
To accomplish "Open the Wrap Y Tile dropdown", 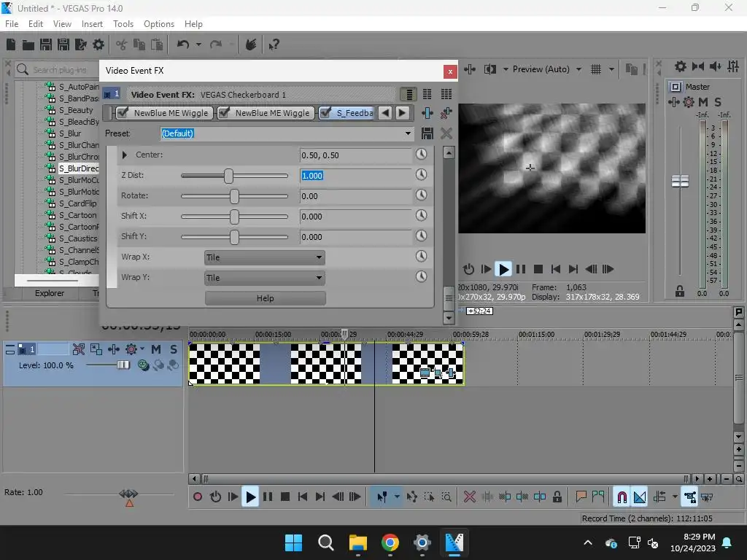I will pos(264,278).
